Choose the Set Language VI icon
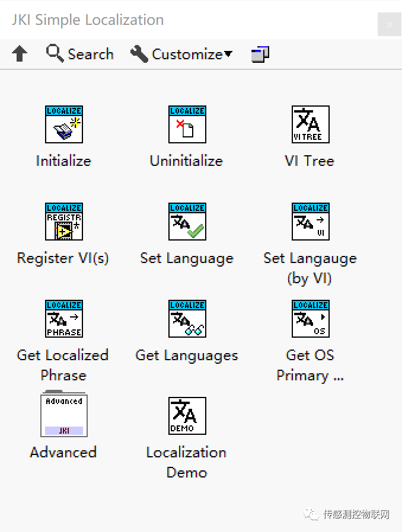 [x=187, y=222]
